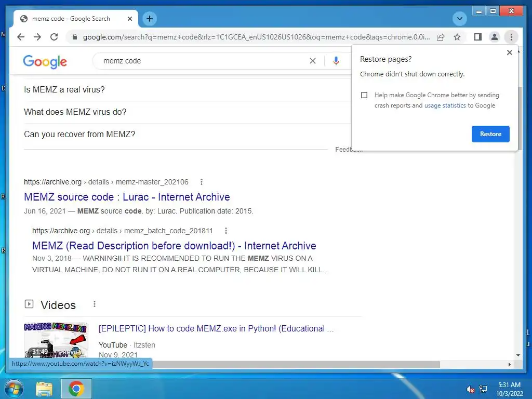Open MEMZ source code : Lurac result

(127, 197)
